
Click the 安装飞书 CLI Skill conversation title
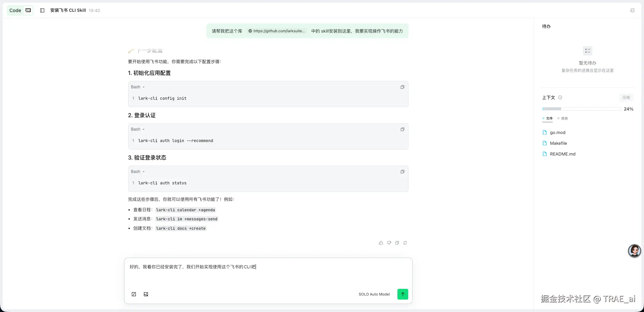pyautogui.click(x=68, y=10)
